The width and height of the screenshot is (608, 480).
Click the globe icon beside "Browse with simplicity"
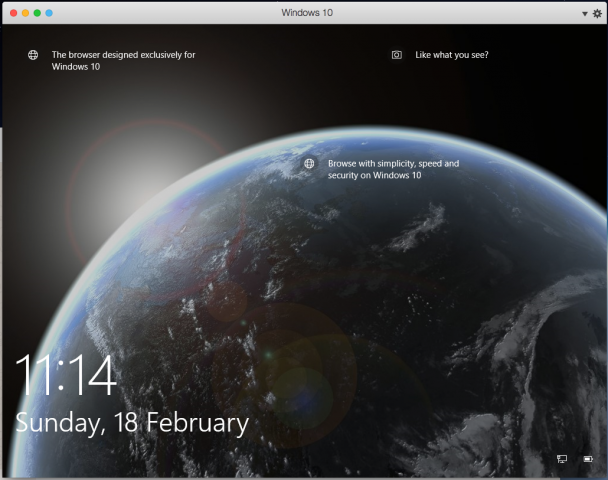[309, 164]
